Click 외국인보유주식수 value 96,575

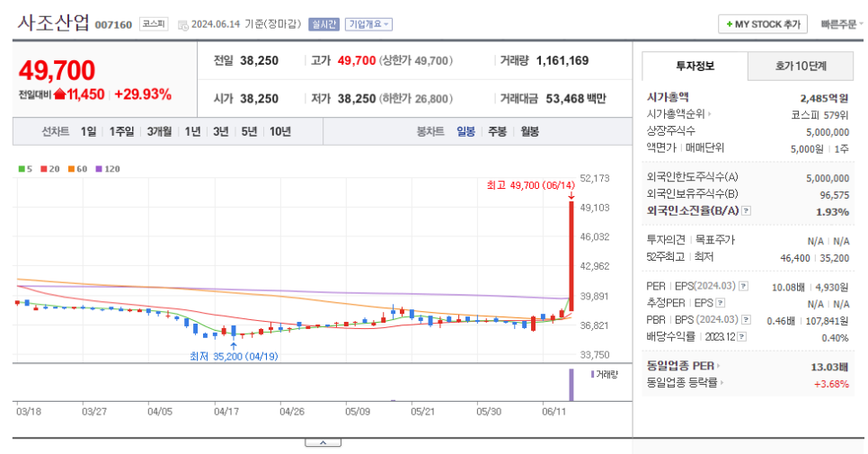point(834,195)
